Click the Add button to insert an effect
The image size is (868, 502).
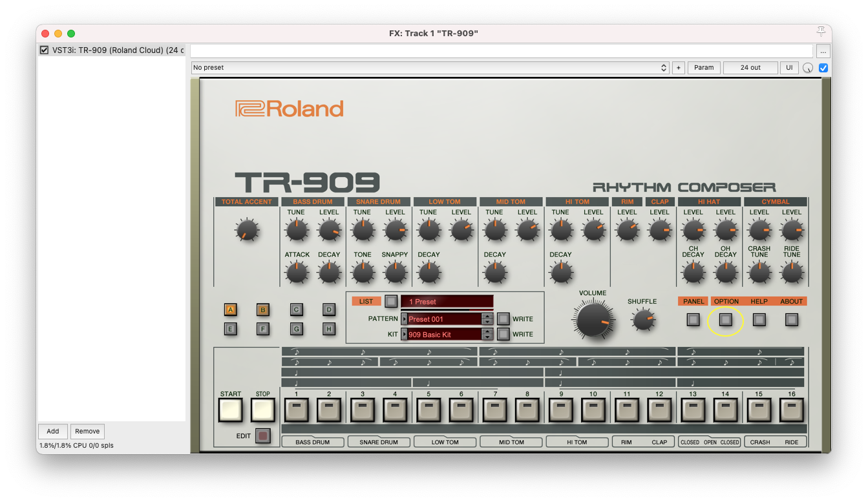(x=52, y=431)
